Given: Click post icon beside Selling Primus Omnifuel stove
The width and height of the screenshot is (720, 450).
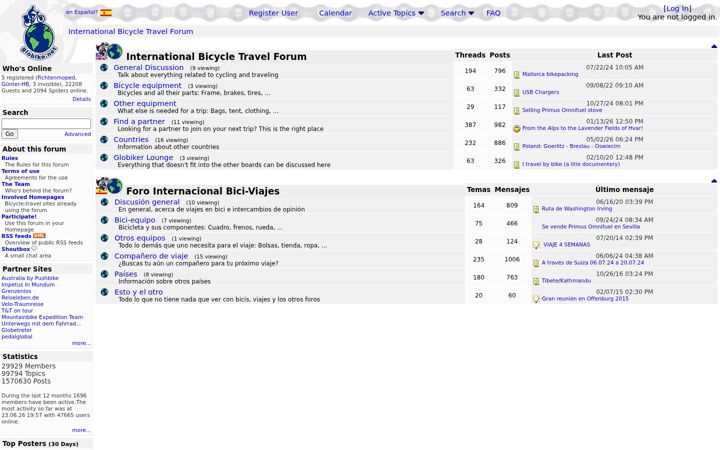Looking at the screenshot, I should pos(517,111).
